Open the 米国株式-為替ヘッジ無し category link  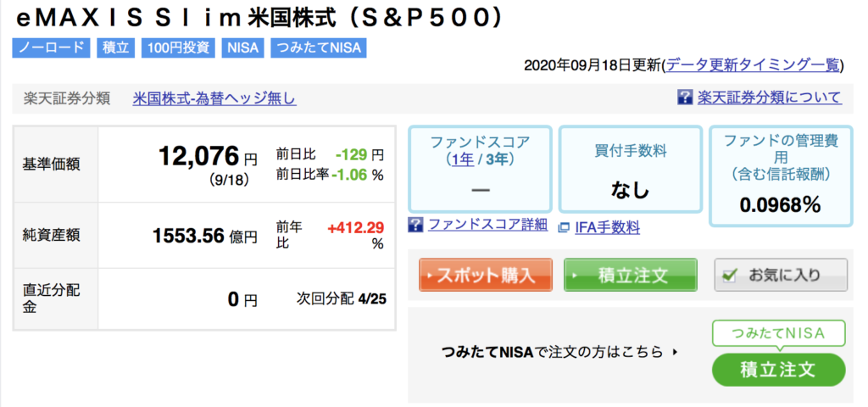click(214, 98)
